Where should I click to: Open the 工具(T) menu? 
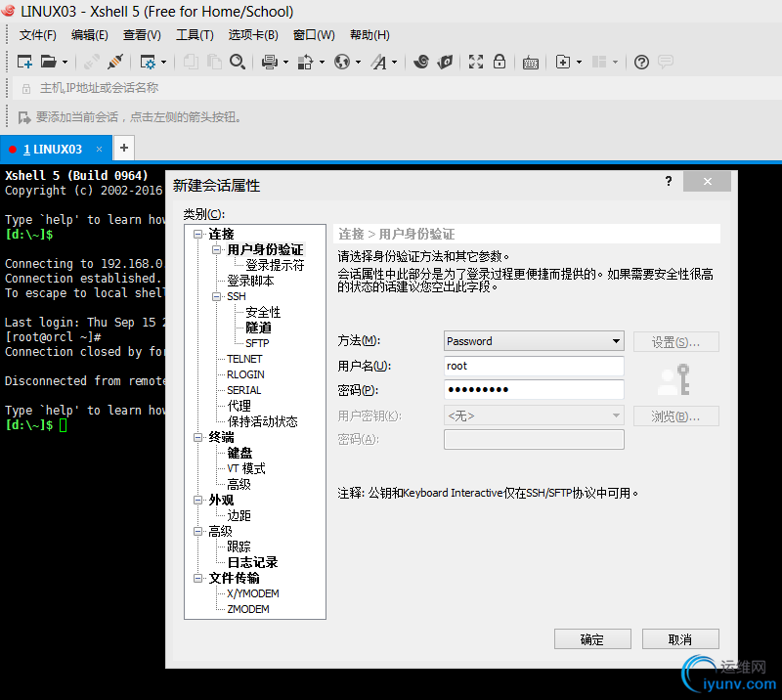pos(195,35)
